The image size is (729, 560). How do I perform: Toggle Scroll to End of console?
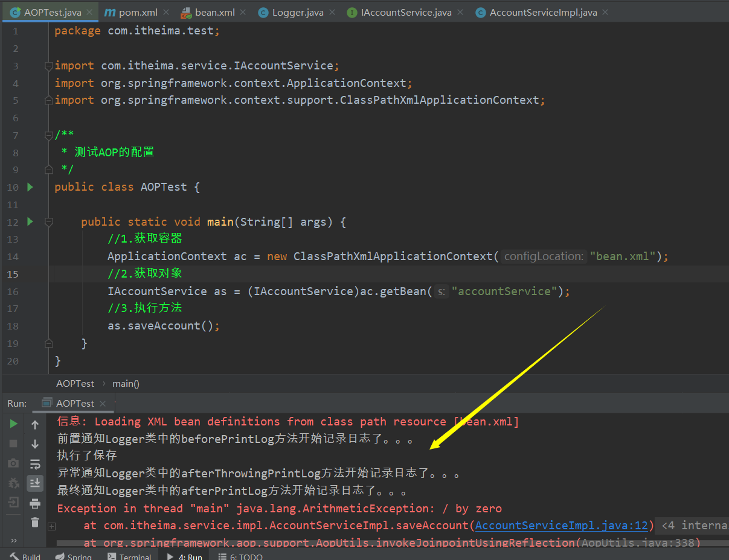[35, 483]
